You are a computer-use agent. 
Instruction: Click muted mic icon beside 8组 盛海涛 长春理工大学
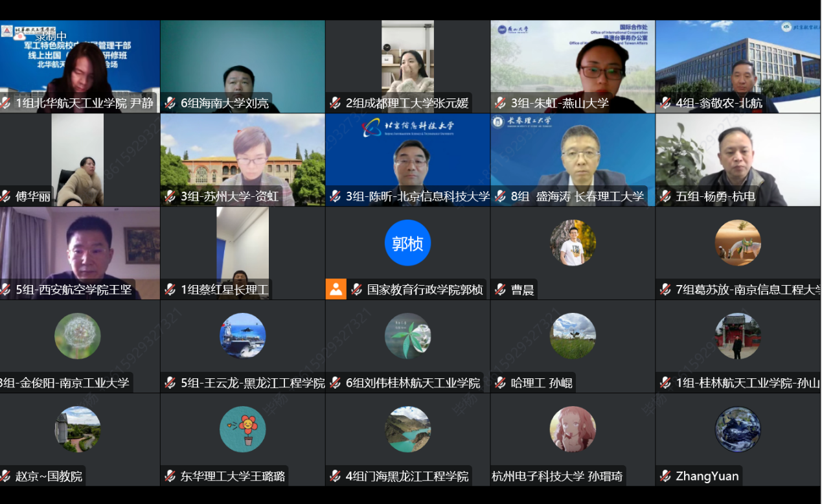501,196
